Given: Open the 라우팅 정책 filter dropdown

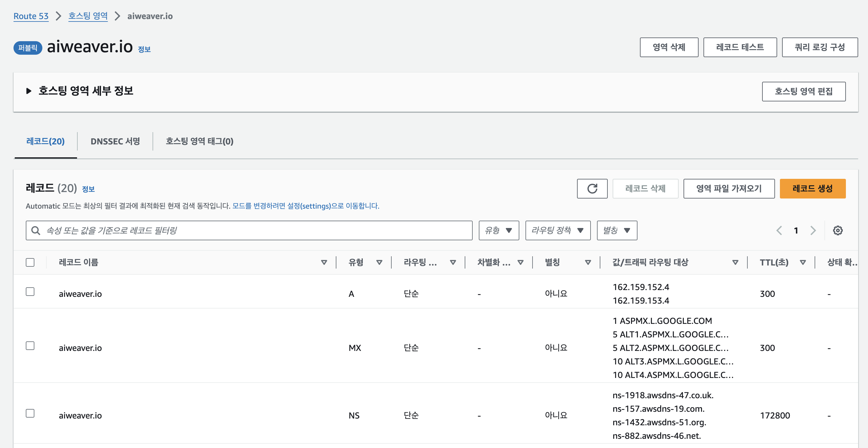Looking at the screenshot, I should (x=558, y=230).
